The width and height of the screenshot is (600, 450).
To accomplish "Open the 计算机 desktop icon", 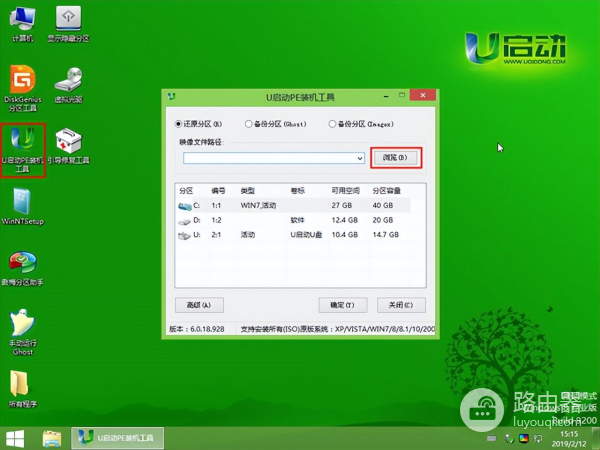I will pyautogui.click(x=23, y=24).
